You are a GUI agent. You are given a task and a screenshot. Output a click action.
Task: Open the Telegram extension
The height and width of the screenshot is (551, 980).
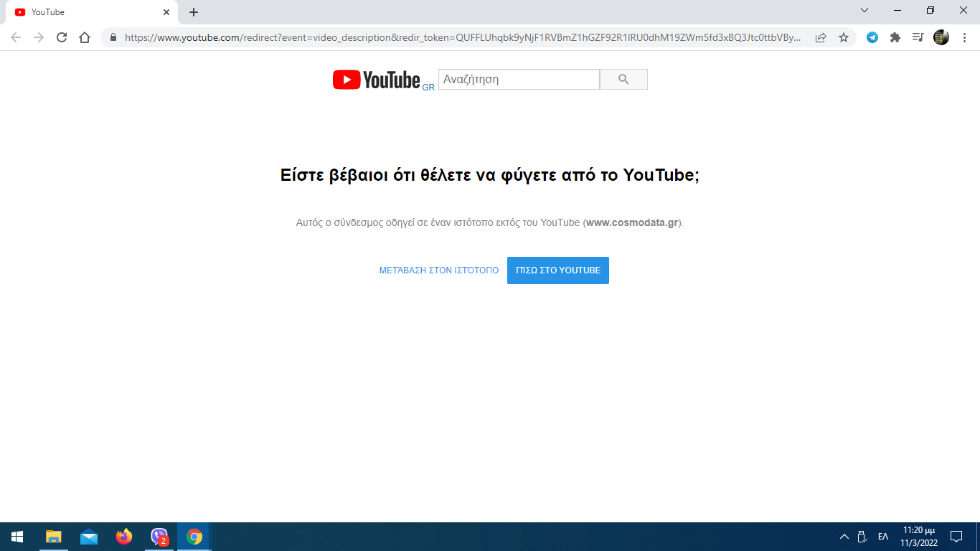point(872,37)
